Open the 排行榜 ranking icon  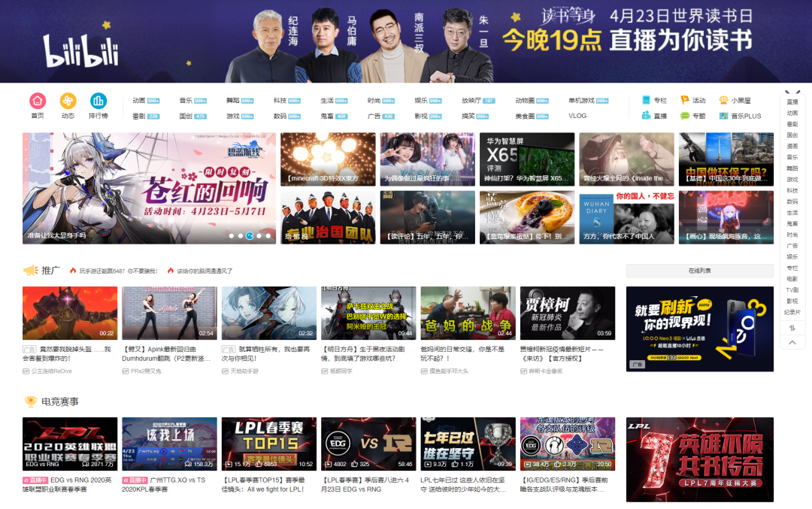[x=98, y=101]
